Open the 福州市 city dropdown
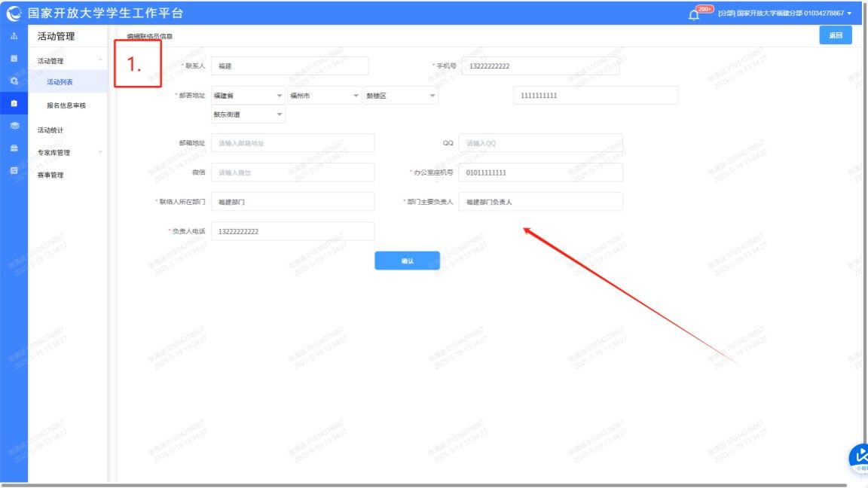The height and width of the screenshot is (488, 868). click(x=324, y=96)
